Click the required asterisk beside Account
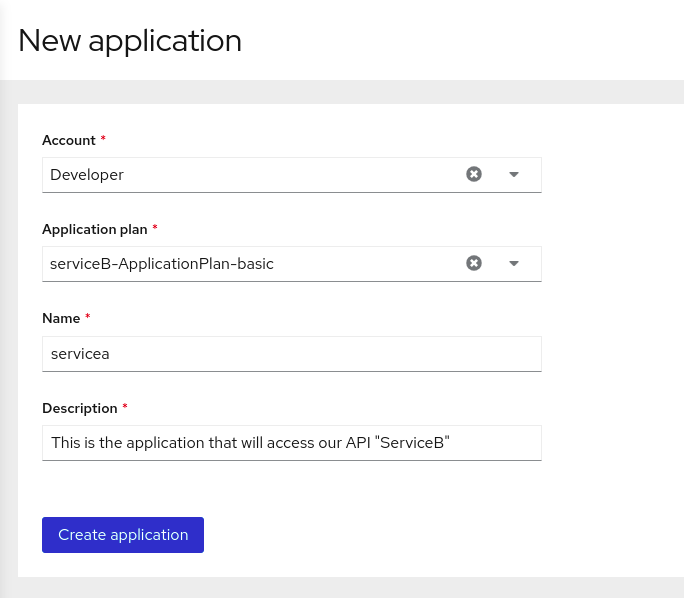Viewport: 684px width, 598px height. click(x=103, y=138)
